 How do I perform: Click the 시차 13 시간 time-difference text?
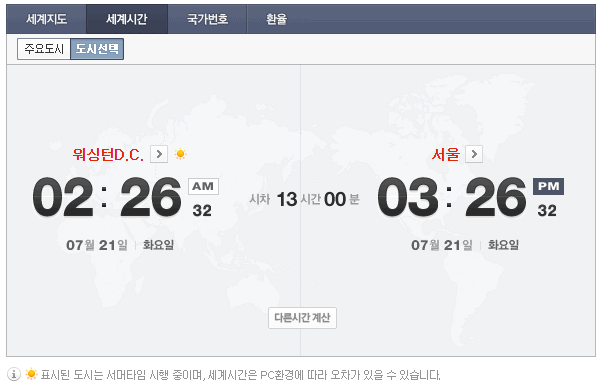point(286,199)
